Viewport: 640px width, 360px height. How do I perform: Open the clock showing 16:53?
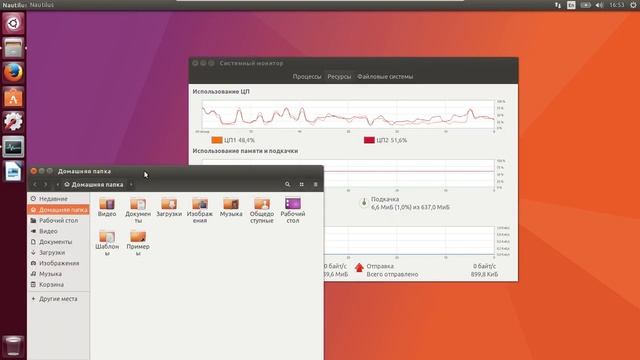pos(616,5)
